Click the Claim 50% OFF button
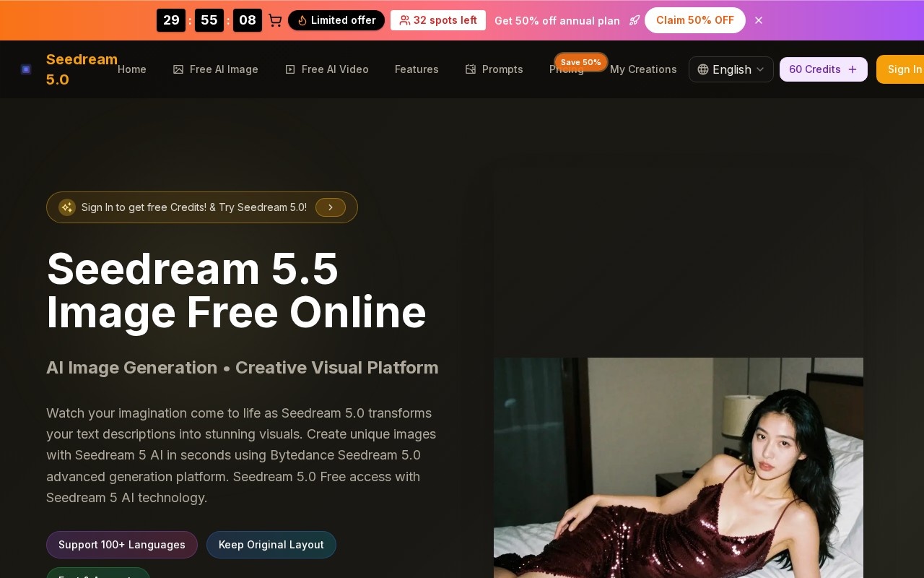Viewport: 924px width, 578px height. click(695, 20)
